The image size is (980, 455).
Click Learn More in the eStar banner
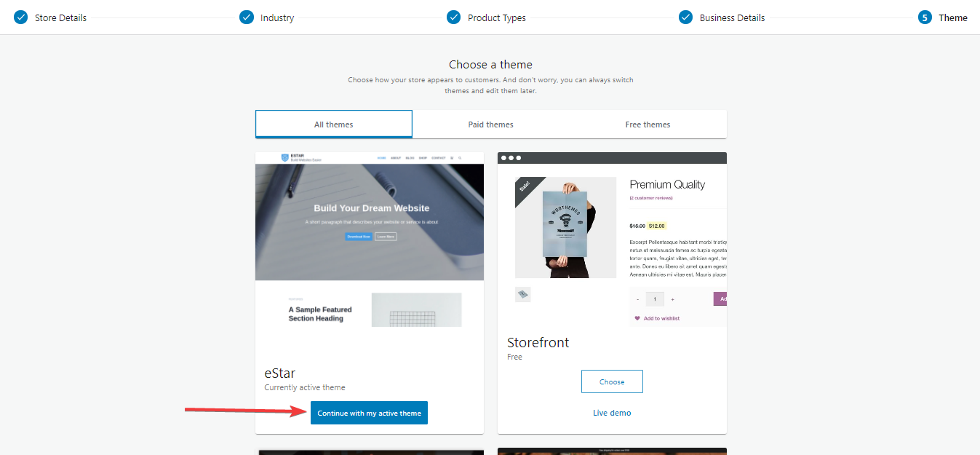(387, 237)
